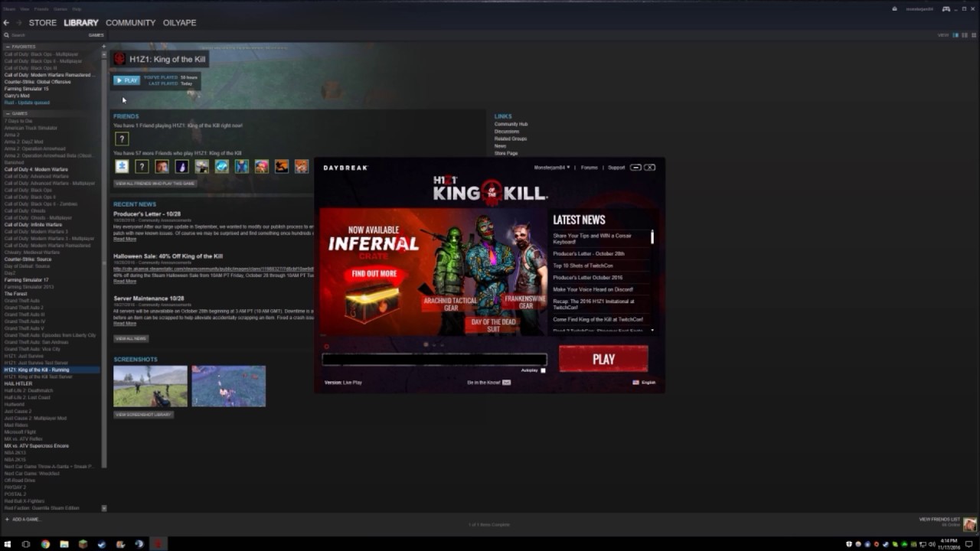Open the Monsterjam84 account dropdown in the launcher
The width and height of the screenshot is (980, 551).
pyautogui.click(x=553, y=168)
